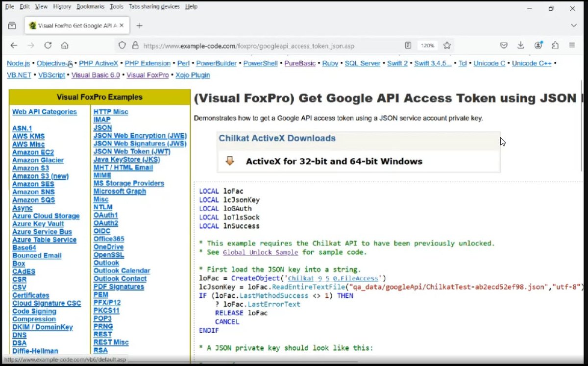Open the Firefox application menu
The height and width of the screenshot is (366, 588).
click(572, 45)
